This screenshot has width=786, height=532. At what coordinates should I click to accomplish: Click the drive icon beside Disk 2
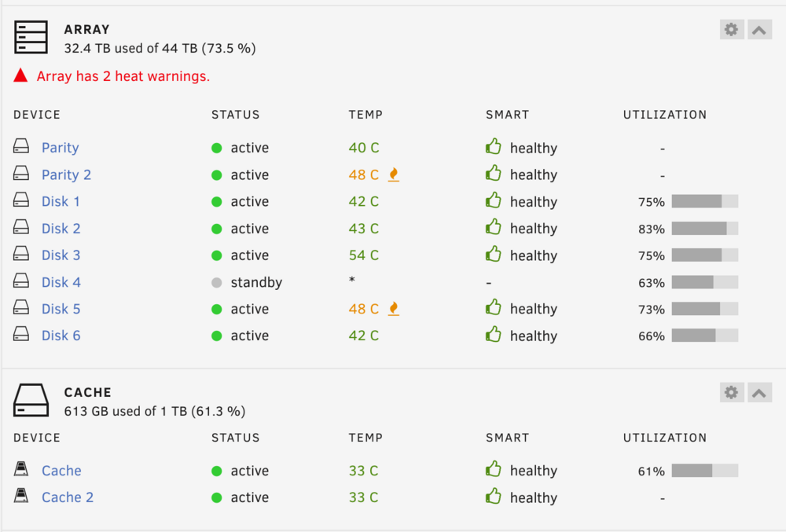click(21, 227)
